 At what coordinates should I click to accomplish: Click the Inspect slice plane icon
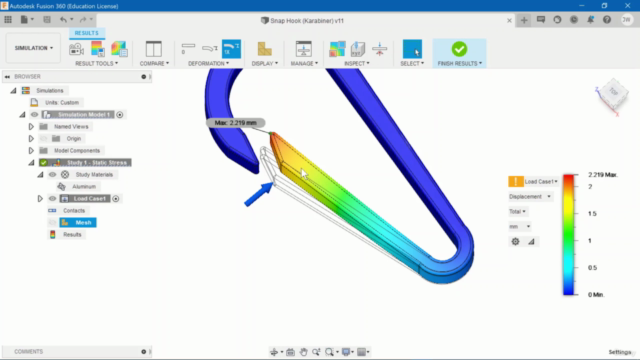click(380, 49)
